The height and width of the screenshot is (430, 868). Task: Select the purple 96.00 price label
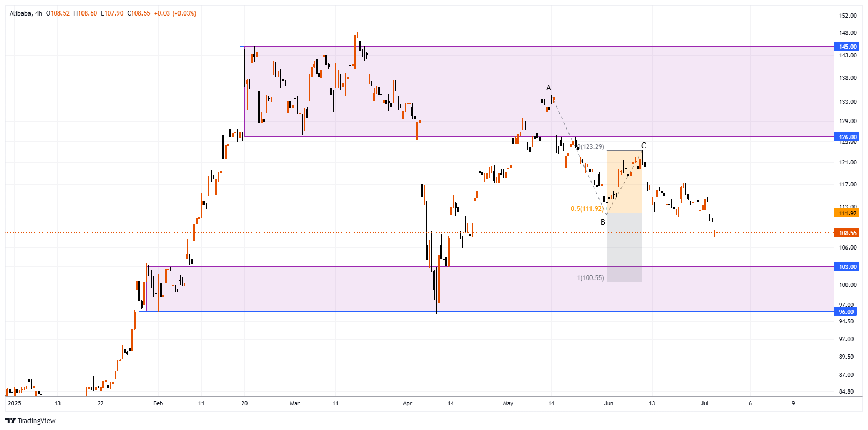click(846, 312)
